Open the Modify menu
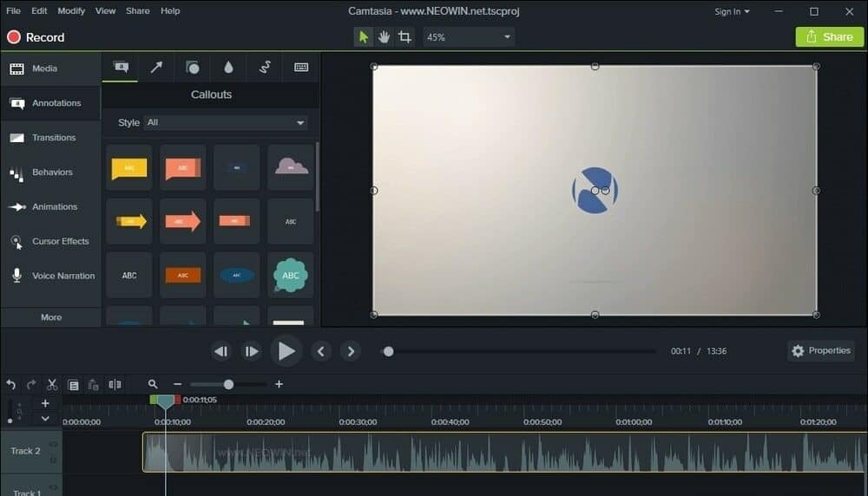 click(x=71, y=11)
